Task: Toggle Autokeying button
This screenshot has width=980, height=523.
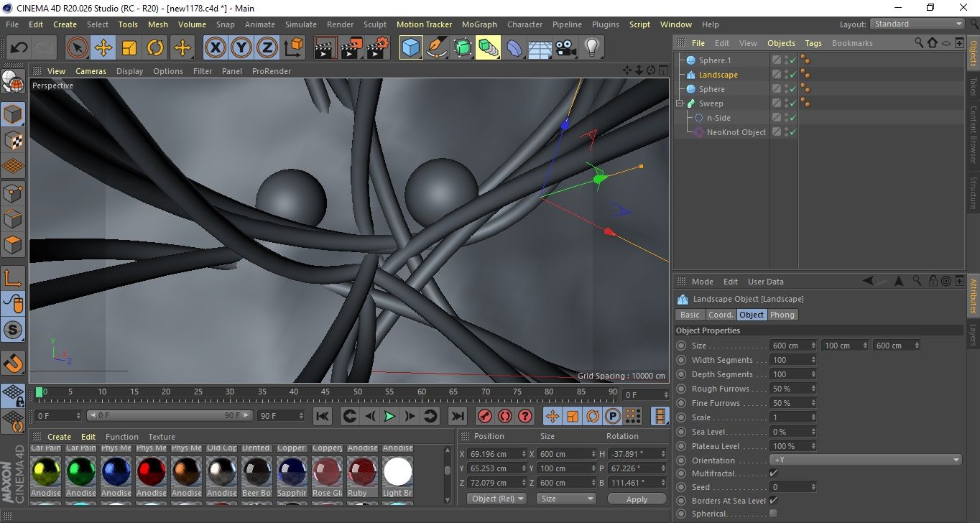Action: coord(505,416)
